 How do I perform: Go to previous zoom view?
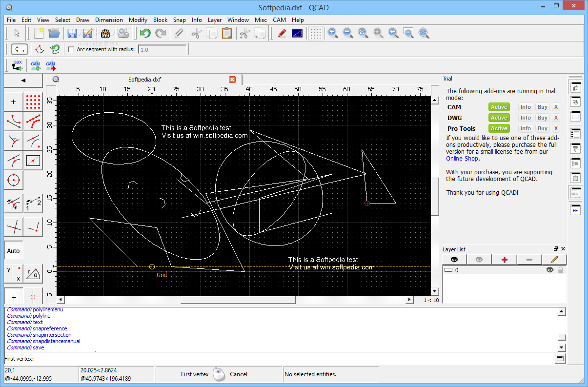[393, 33]
